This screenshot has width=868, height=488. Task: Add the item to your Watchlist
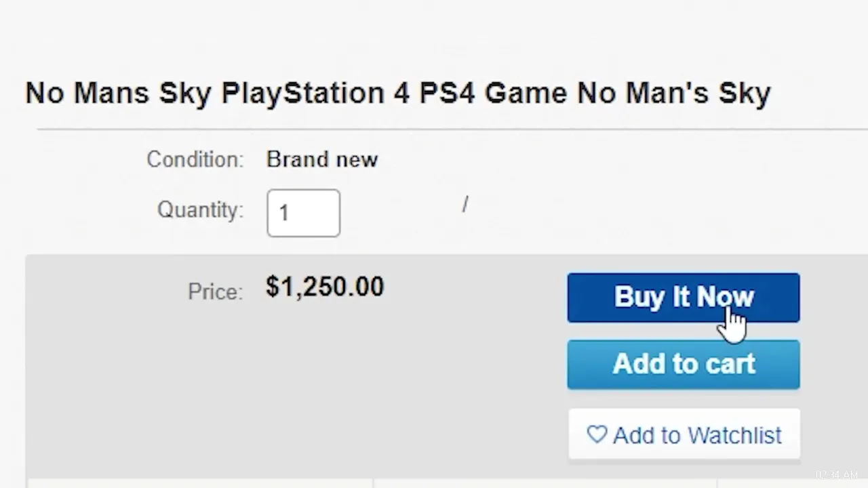696,435
